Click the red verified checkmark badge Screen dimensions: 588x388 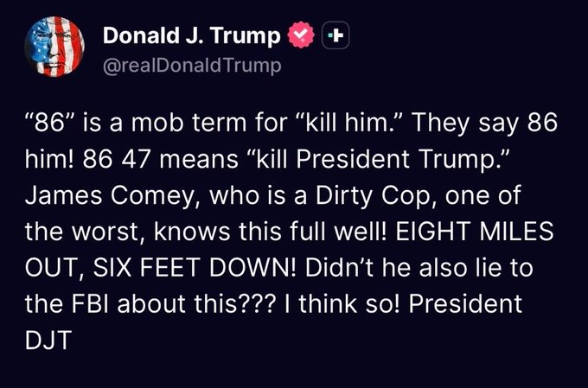300,37
